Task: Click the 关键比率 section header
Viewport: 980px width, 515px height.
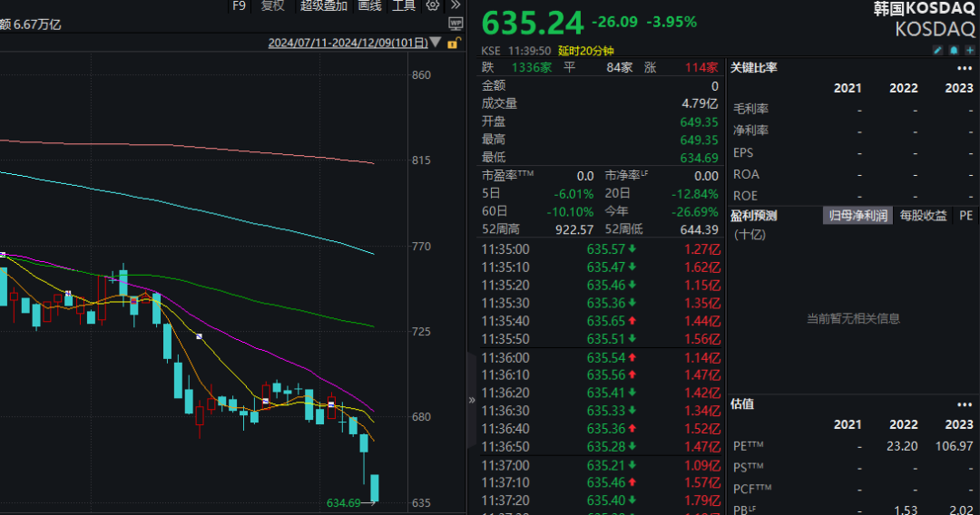Action: pos(754,67)
